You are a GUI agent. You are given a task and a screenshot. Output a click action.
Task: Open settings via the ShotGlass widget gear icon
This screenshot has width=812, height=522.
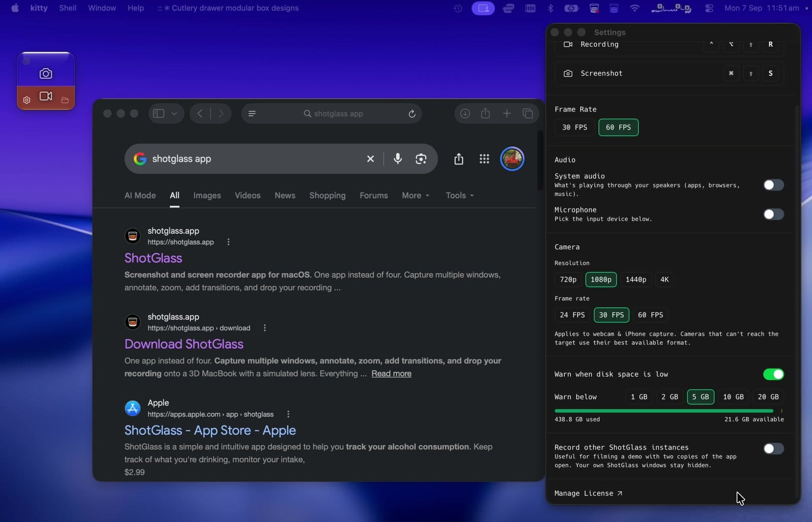pyautogui.click(x=27, y=100)
